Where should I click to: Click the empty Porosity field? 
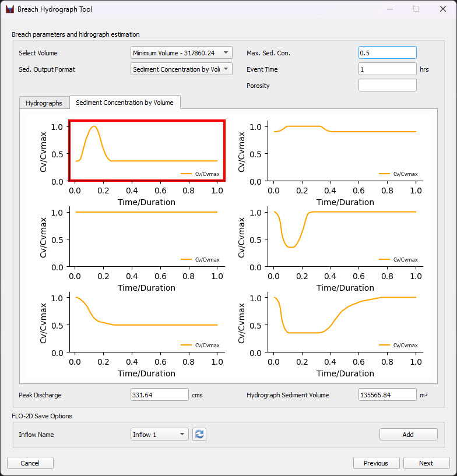click(x=387, y=86)
